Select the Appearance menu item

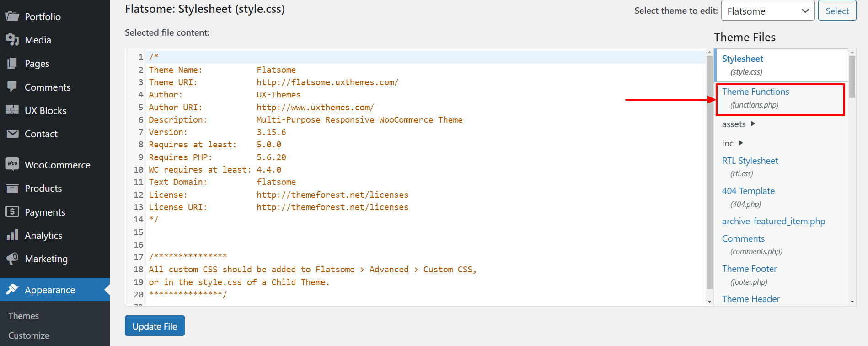[55, 290]
